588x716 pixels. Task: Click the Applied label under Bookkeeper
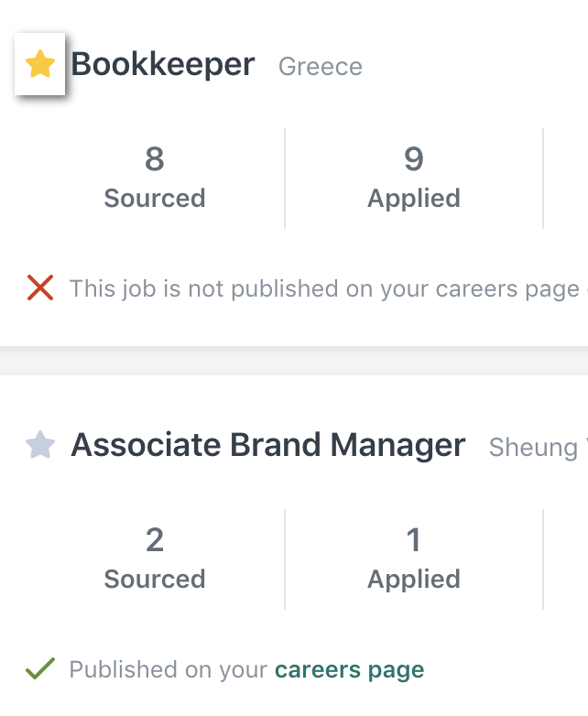414,199
